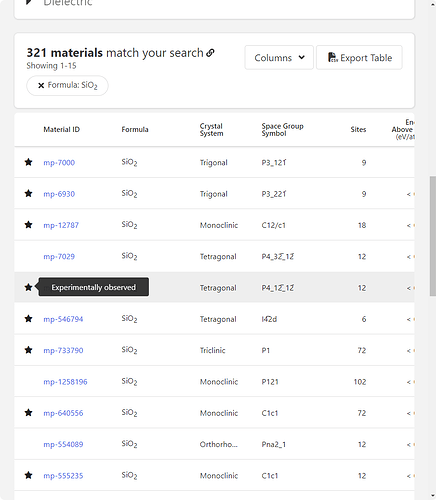The width and height of the screenshot is (436, 500).
Task: Sort by Sites column header
Action: click(x=358, y=130)
